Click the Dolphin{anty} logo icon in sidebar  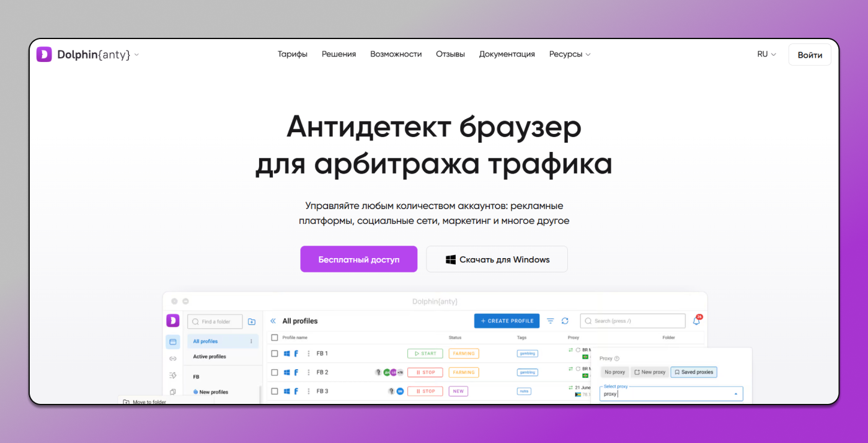(x=173, y=320)
